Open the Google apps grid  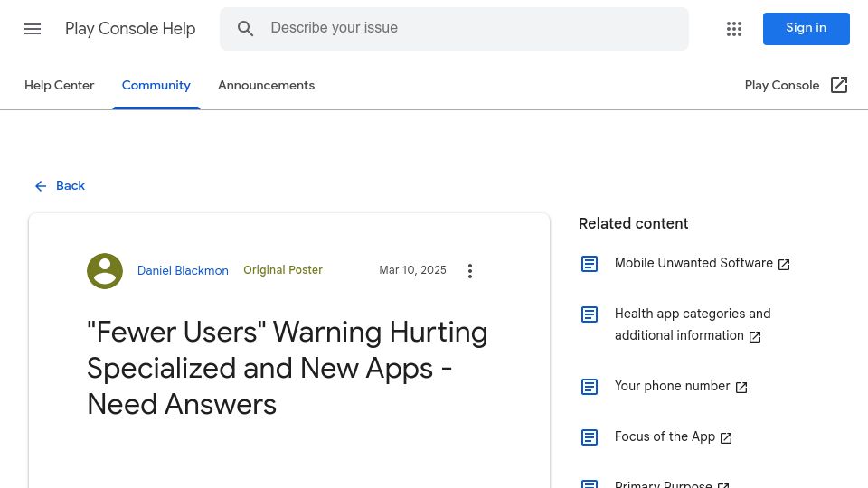[734, 29]
